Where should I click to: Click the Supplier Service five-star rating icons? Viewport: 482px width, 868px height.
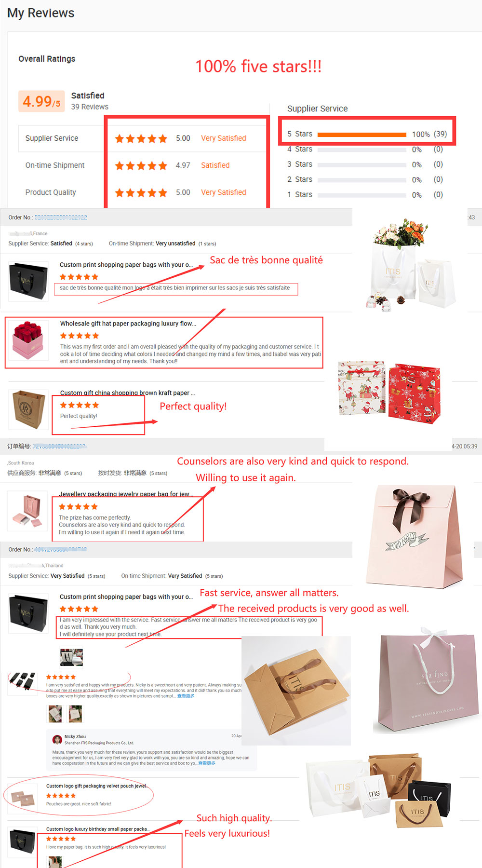(141, 138)
